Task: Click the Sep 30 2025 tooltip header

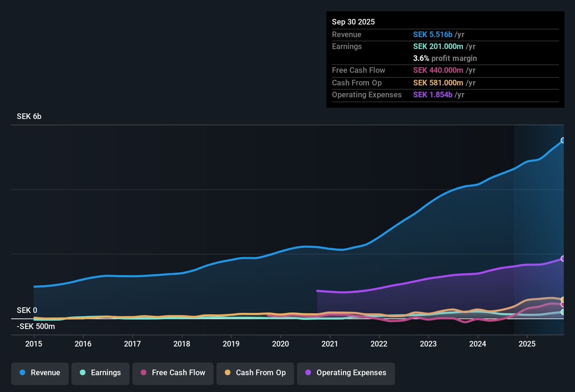Action: click(353, 22)
